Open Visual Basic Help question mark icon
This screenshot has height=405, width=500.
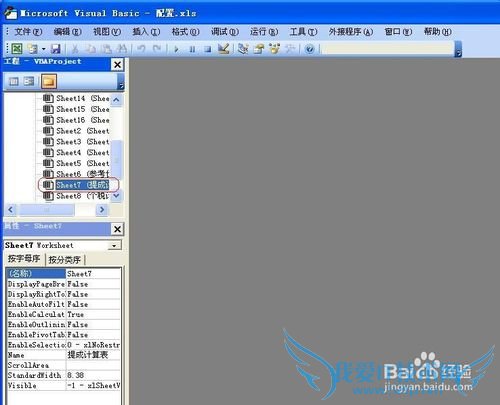tap(310, 49)
